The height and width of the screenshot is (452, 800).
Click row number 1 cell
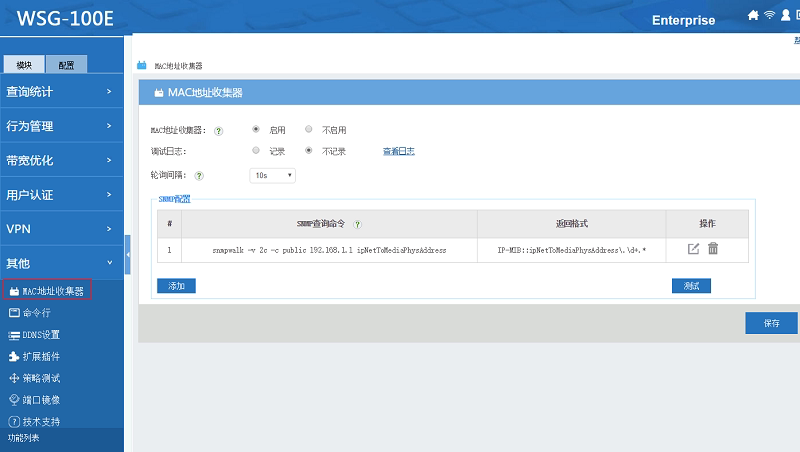[x=169, y=250]
